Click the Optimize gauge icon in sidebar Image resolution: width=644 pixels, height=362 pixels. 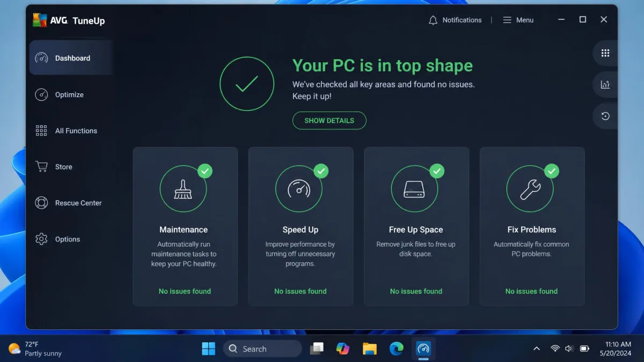(41, 94)
